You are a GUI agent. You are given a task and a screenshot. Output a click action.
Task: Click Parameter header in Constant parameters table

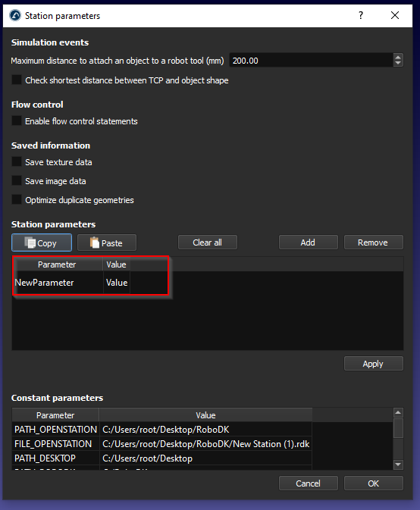(x=55, y=415)
